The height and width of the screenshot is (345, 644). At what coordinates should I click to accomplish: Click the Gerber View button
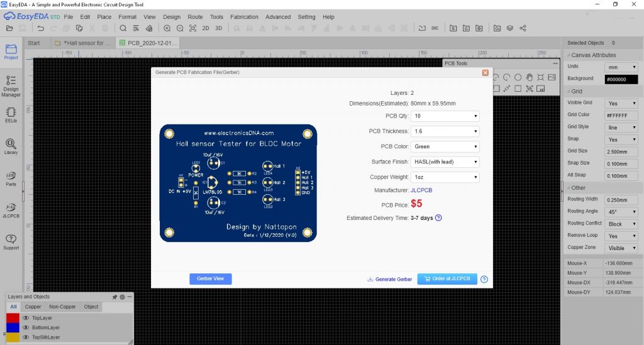pos(210,279)
